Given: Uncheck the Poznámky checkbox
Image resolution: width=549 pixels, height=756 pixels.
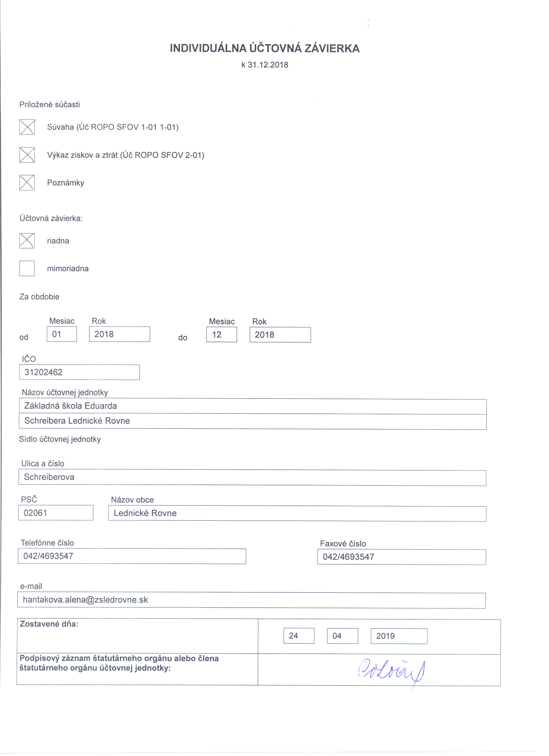Looking at the screenshot, I should [27, 183].
